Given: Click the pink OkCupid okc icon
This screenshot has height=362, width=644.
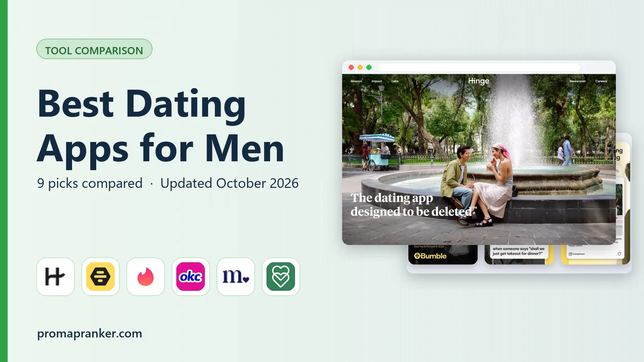Looking at the screenshot, I should tap(191, 277).
